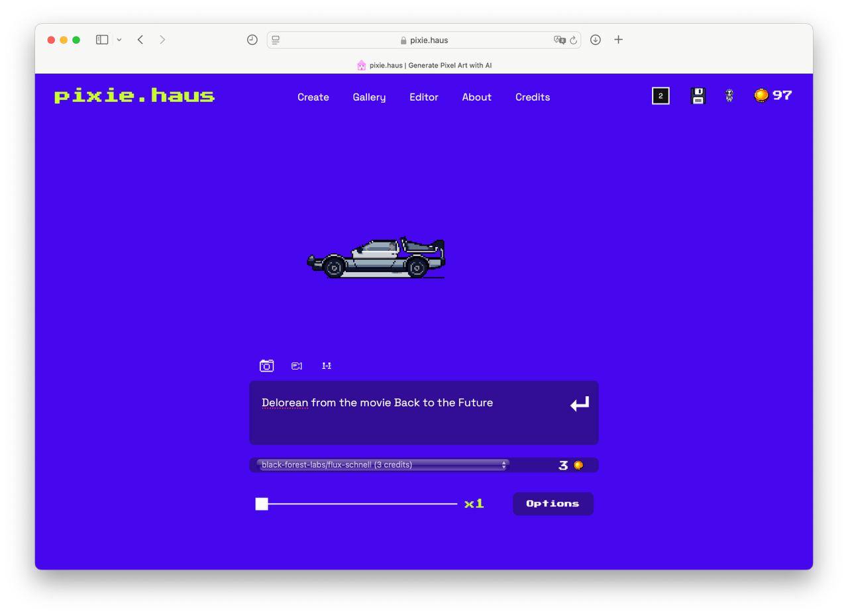Click the generated Delorean pixel art image

376,258
